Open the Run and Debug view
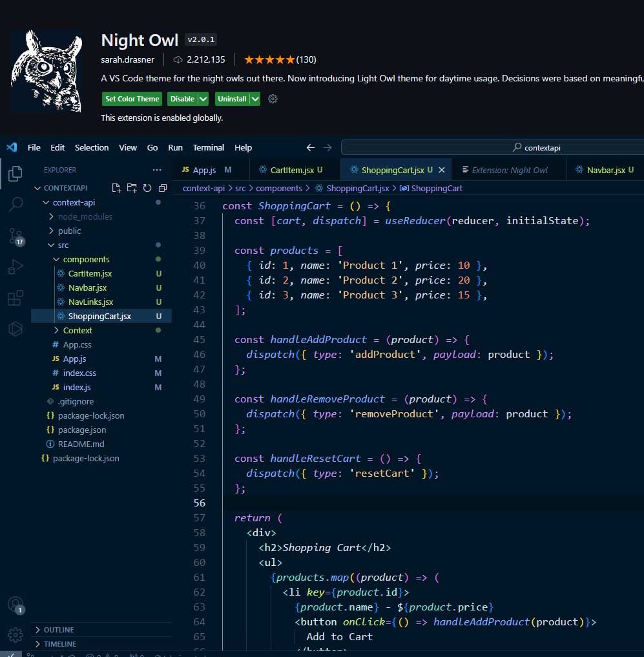Viewport: 644px width, 657px height. coord(15,267)
